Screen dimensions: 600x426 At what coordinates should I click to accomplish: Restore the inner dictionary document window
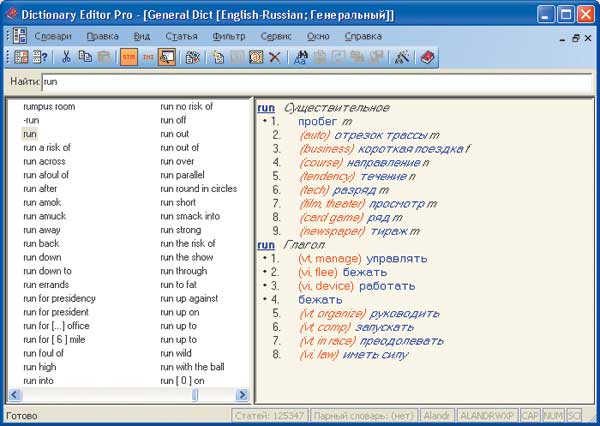(576, 38)
